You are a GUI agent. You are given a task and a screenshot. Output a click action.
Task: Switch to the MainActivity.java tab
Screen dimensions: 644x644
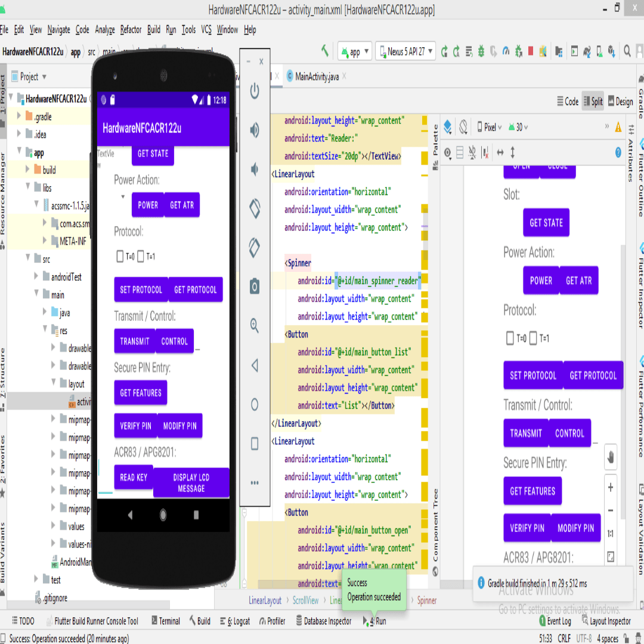312,76
